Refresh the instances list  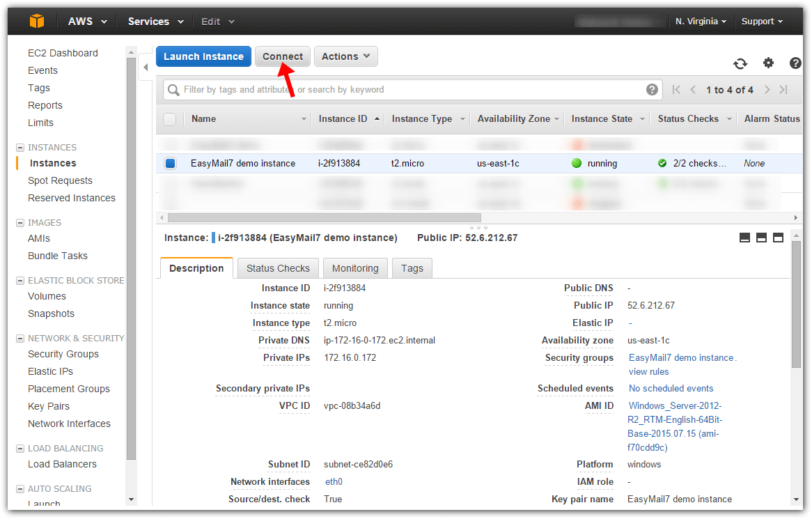[740, 63]
